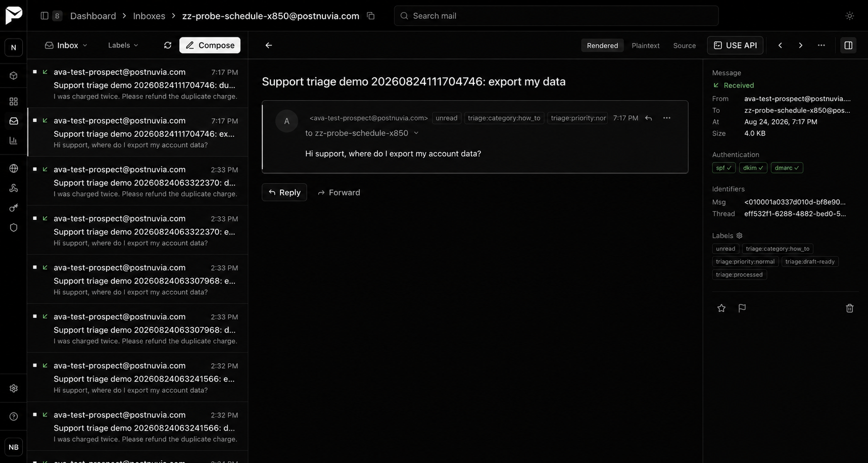Toggle the left sidebar collapse icon
868x463 pixels.
pyautogui.click(x=44, y=16)
